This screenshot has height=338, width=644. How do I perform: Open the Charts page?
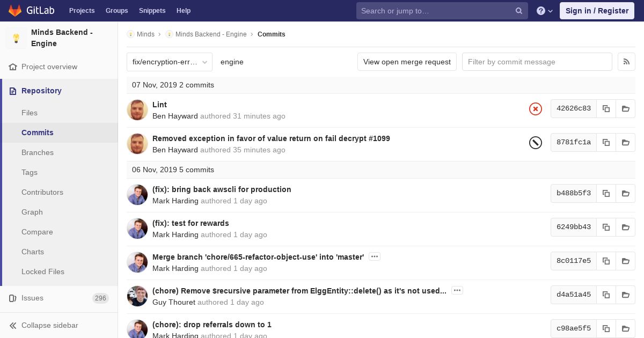(x=33, y=252)
